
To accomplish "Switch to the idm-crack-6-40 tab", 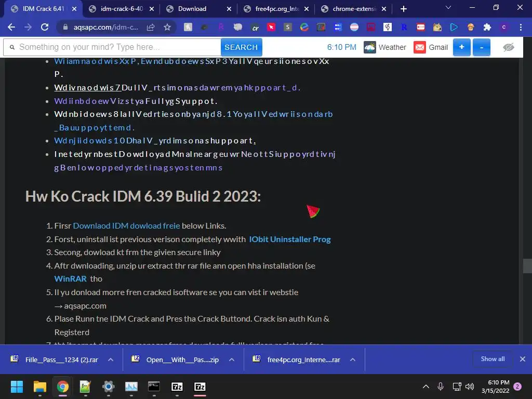I will [122, 9].
